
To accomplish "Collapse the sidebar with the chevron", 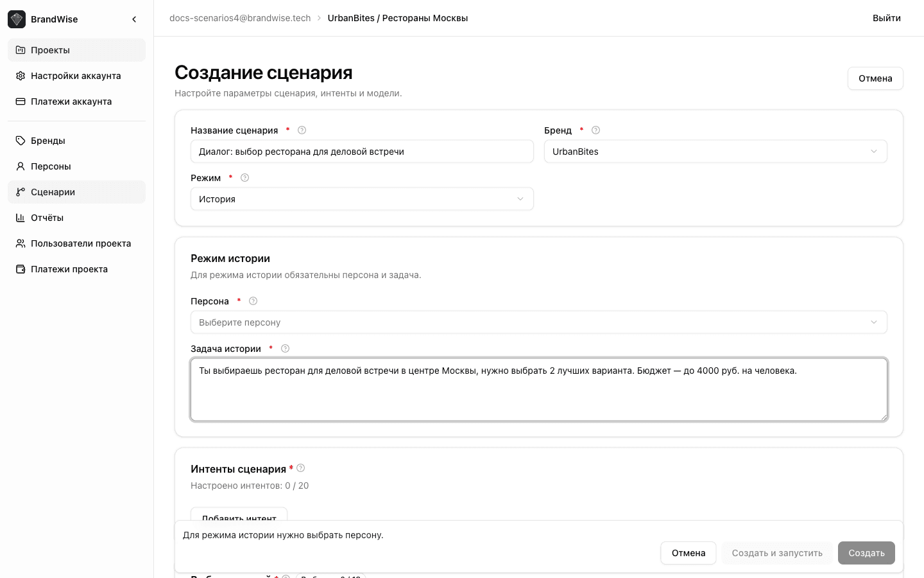I will 134,19.
